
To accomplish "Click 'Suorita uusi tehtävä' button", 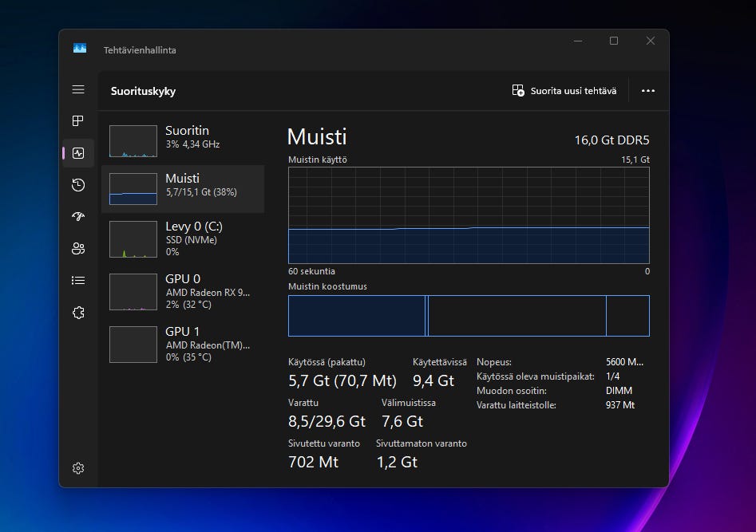I will coord(564,91).
